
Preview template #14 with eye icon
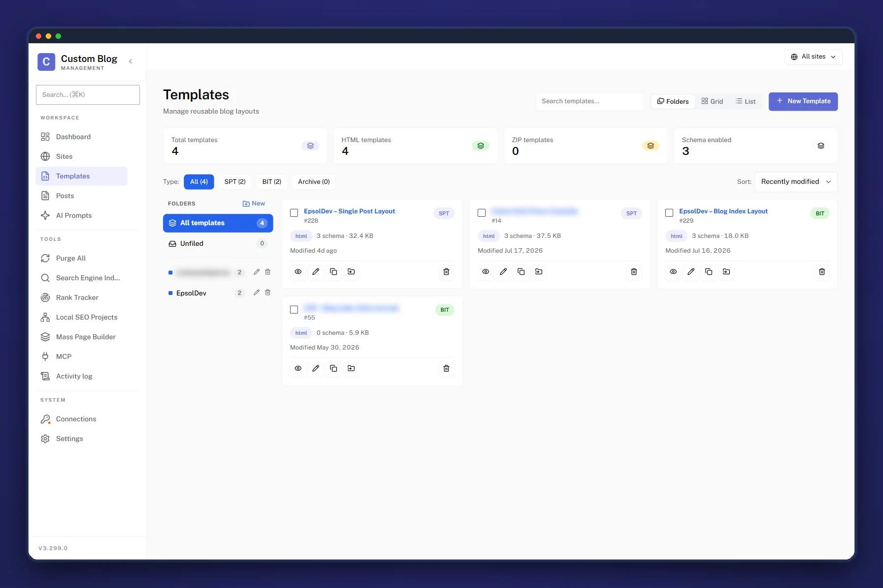click(x=486, y=272)
